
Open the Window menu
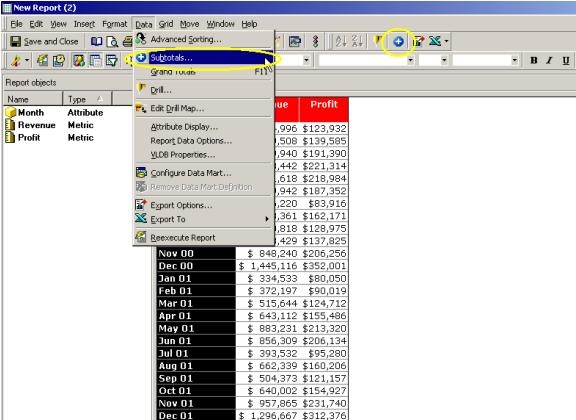click(220, 24)
